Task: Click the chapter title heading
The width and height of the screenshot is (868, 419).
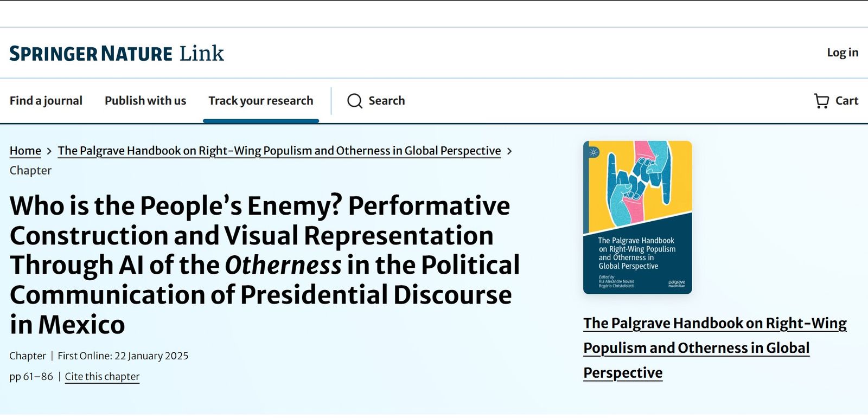Action: tap(265, 265)
